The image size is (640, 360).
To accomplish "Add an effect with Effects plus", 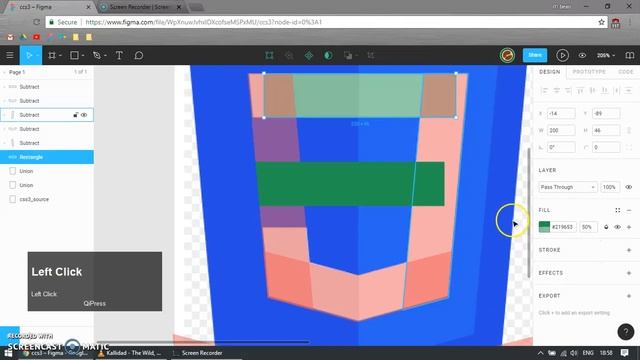I will (x=629, y=273).
